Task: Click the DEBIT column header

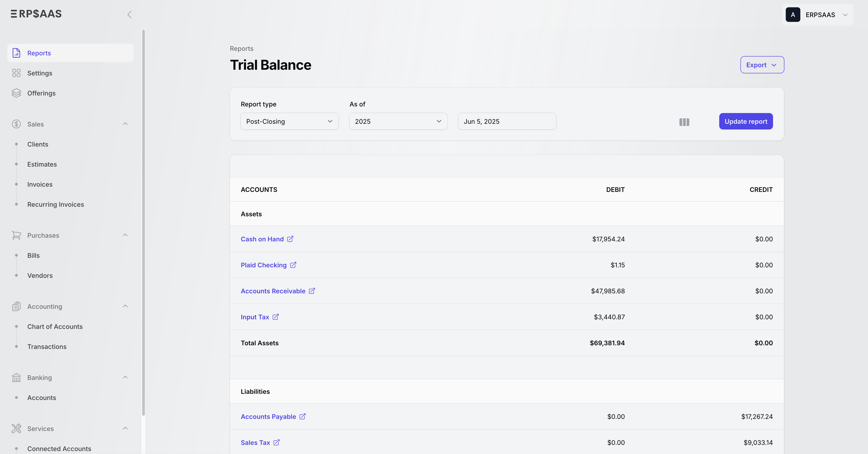Action: coord(615,190)
